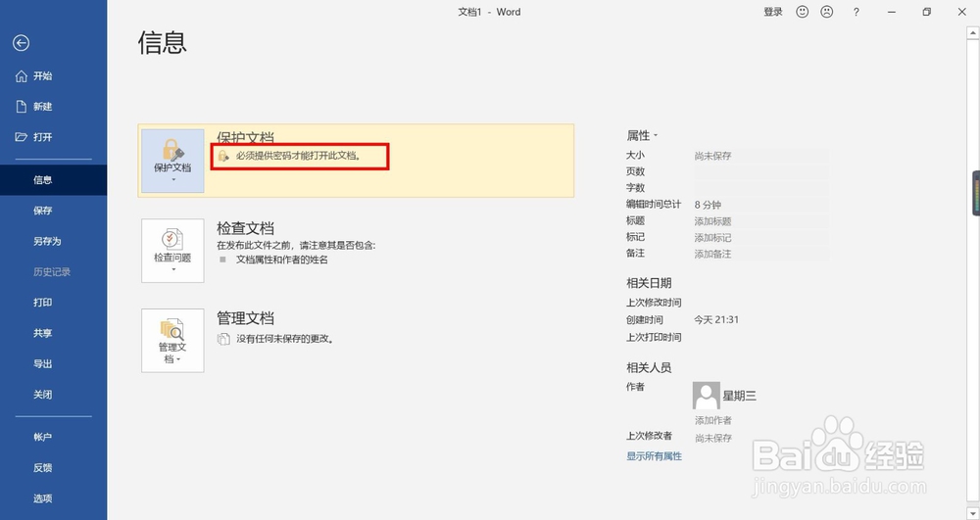980x520 pixels.
Task: Click 登录 to sign in
Action: coord(773,12)
